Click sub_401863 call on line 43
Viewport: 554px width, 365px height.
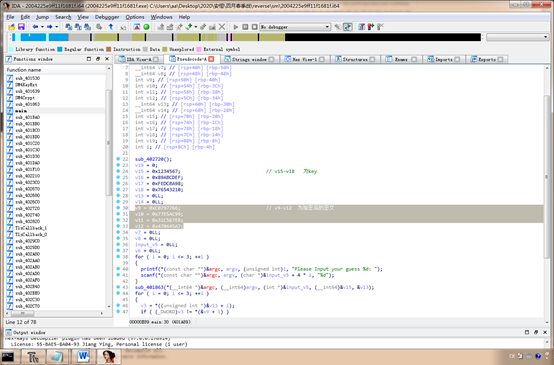coord(150,287)
